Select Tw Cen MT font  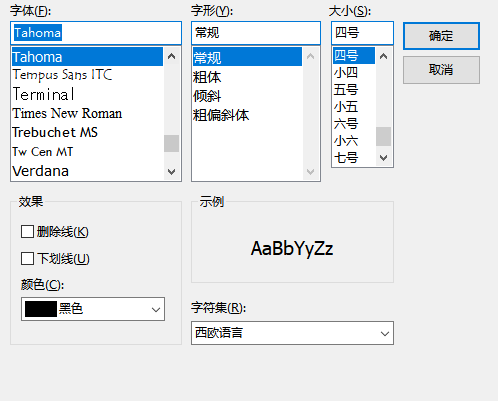pos(87,152)
